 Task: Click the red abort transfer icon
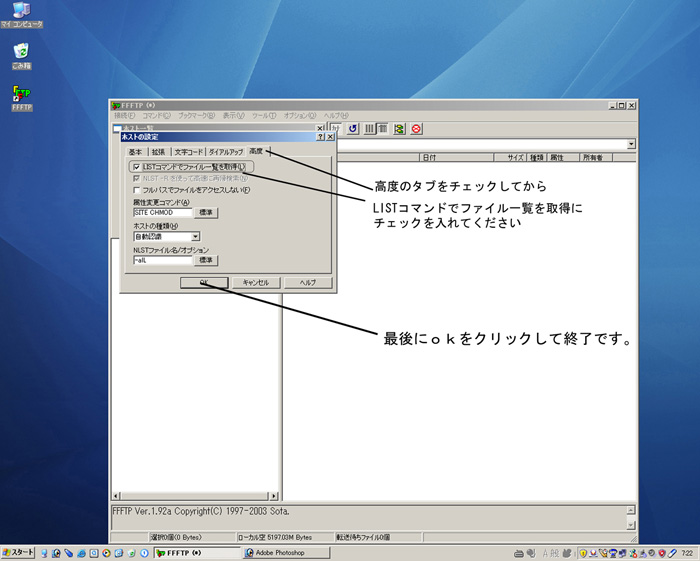point(416,129)
